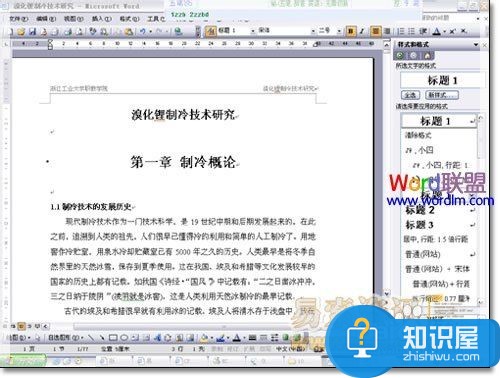Undo the last action with the blue arrow

[143, 31]
